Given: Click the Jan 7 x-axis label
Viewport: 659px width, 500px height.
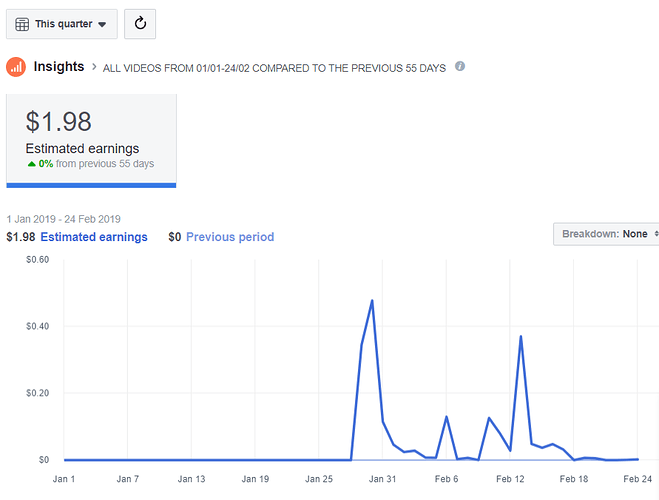Looking at the screenshot, I should [x=128, y=479].
